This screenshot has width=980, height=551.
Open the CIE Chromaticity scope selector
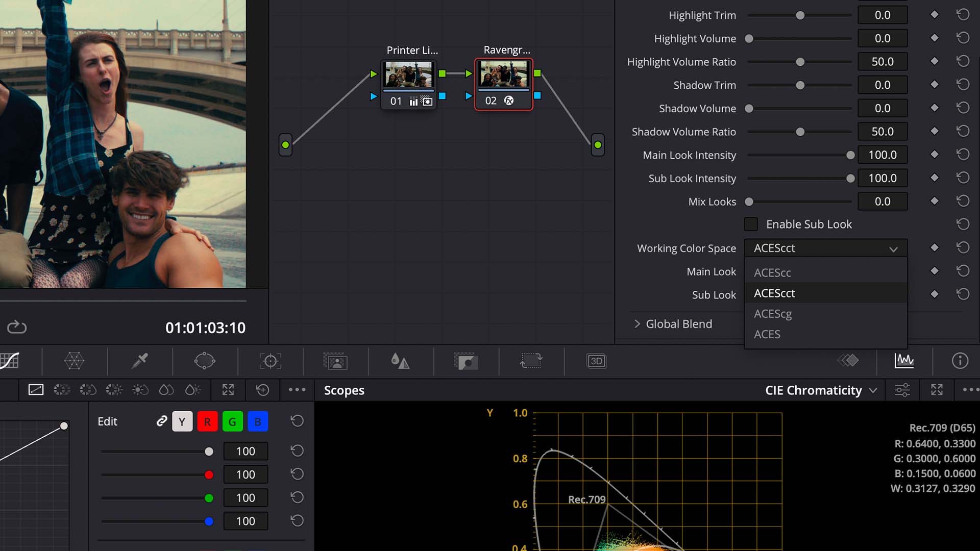pos(819,390)
